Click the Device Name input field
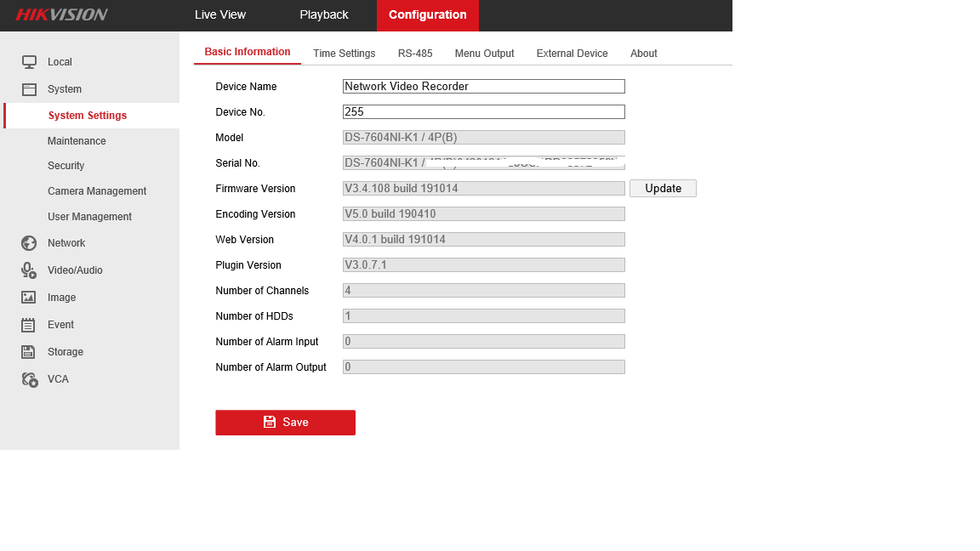Image resolution: width=980 pixels, height=551 pixels. click(x=483, y=87)
